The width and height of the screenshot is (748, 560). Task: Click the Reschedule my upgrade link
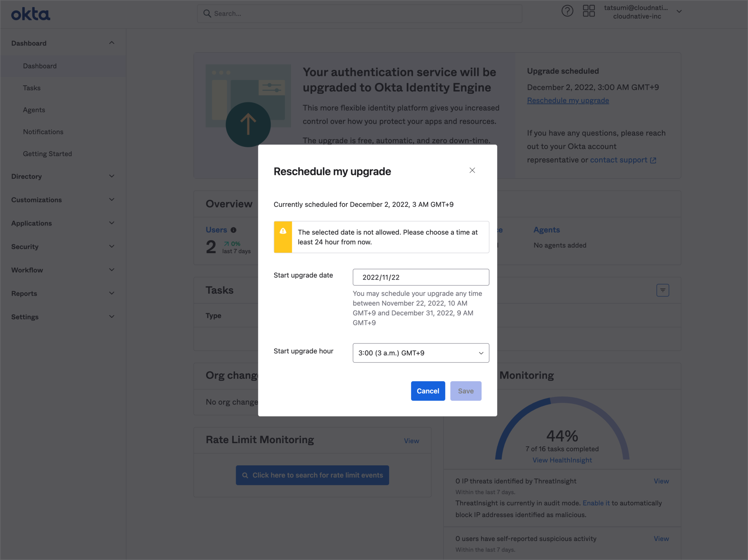[x=568, y=100]
